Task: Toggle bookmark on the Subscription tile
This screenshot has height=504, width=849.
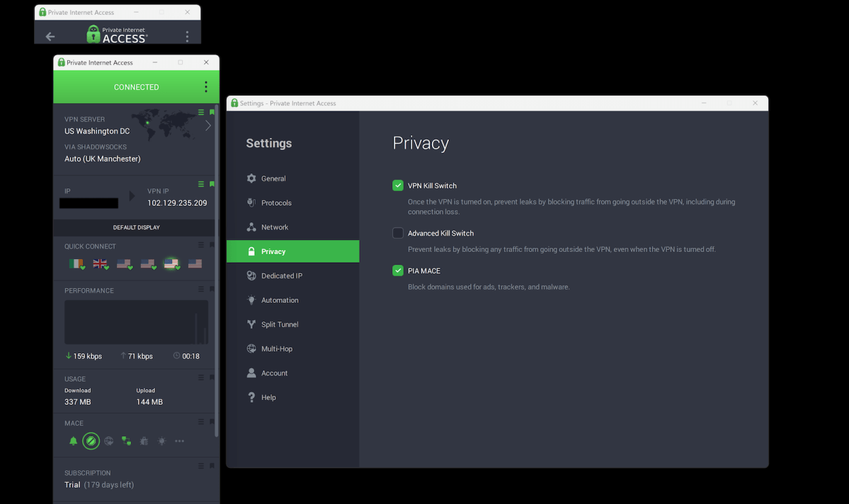Action: [x=212, y=466]
